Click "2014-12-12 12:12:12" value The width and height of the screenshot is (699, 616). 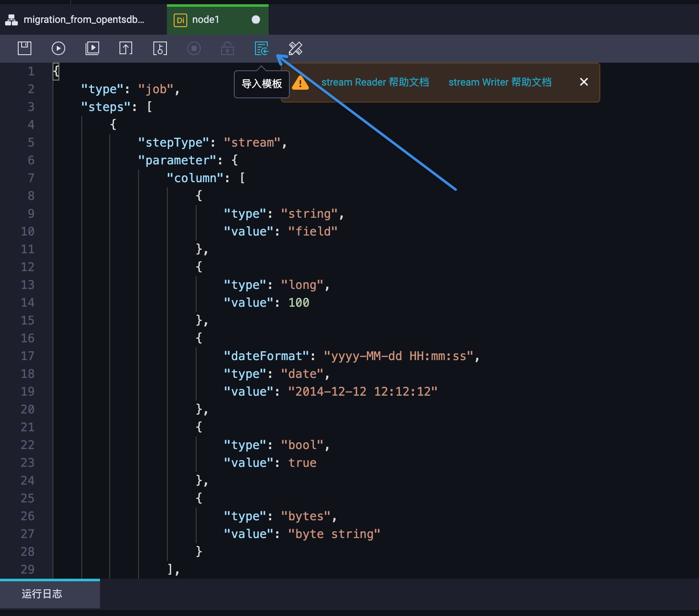363,391
